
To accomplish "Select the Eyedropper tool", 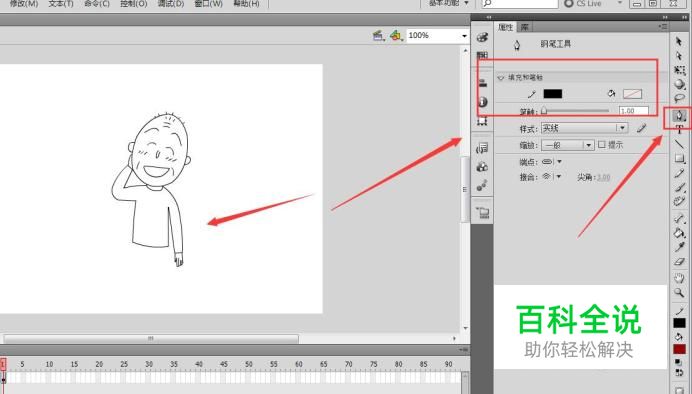I will coord(679,247).
